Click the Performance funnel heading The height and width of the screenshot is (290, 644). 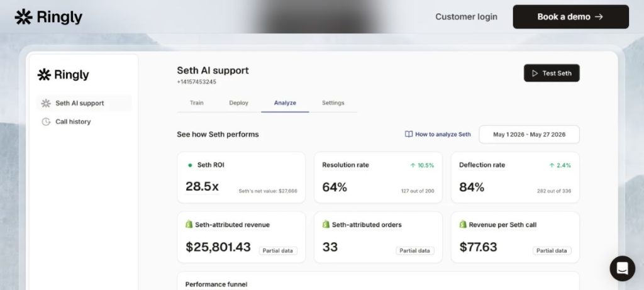(216, 284)
